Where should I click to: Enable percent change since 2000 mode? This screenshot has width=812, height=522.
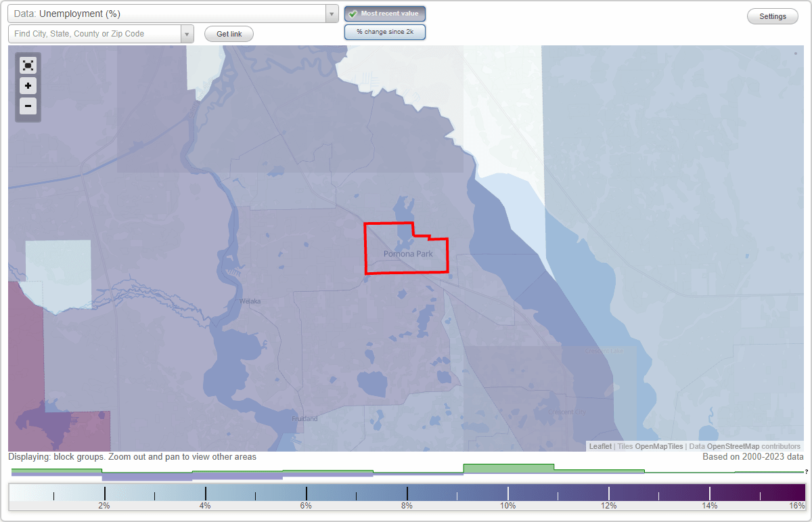[x=384, y=31]
